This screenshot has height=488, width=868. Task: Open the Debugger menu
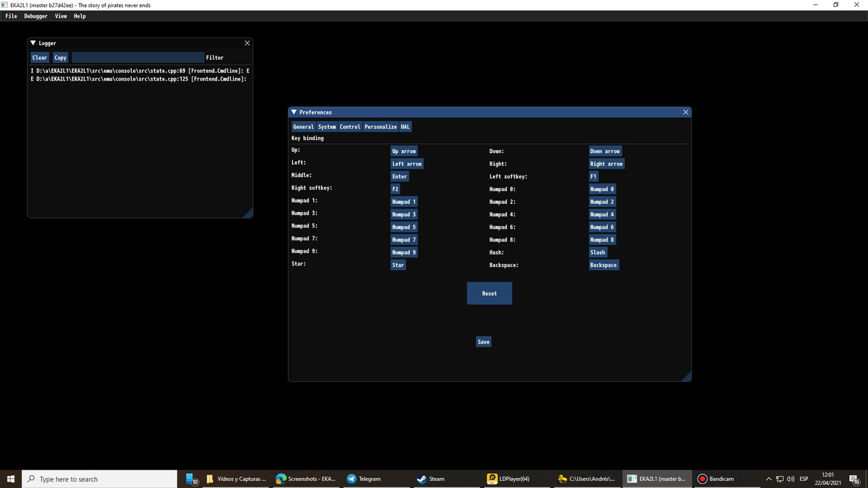click(x=36, y=16)
